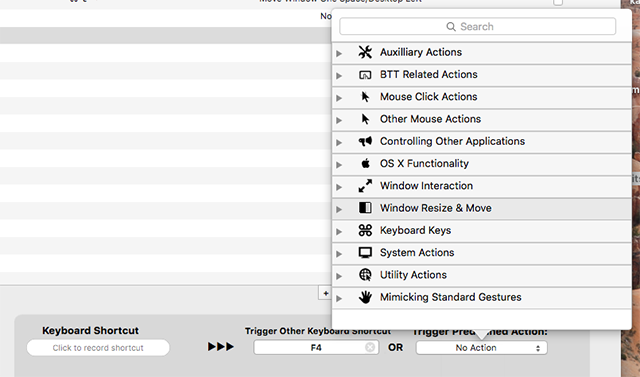Click the Window Resize & Move icon
The height and width of the screenshot is (377, 640).
tap(365, 208)
